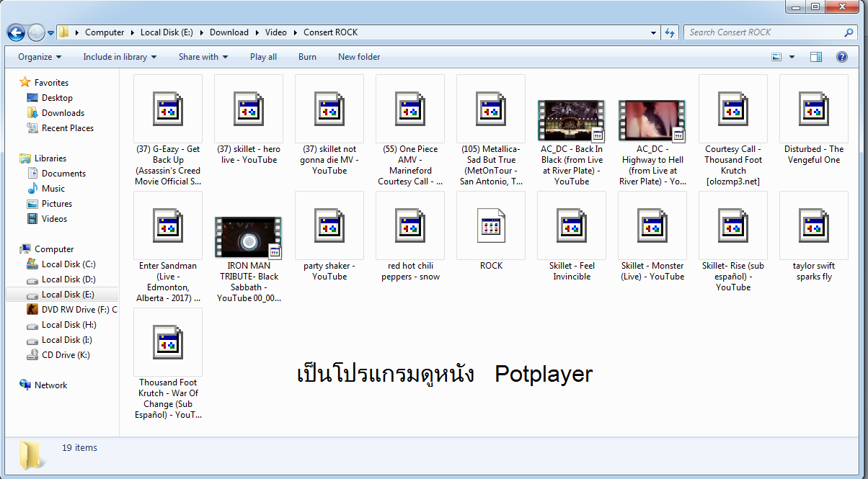868x479 pixels.
Task: Select the skillet hero live file icon
Action: point(249,109)
